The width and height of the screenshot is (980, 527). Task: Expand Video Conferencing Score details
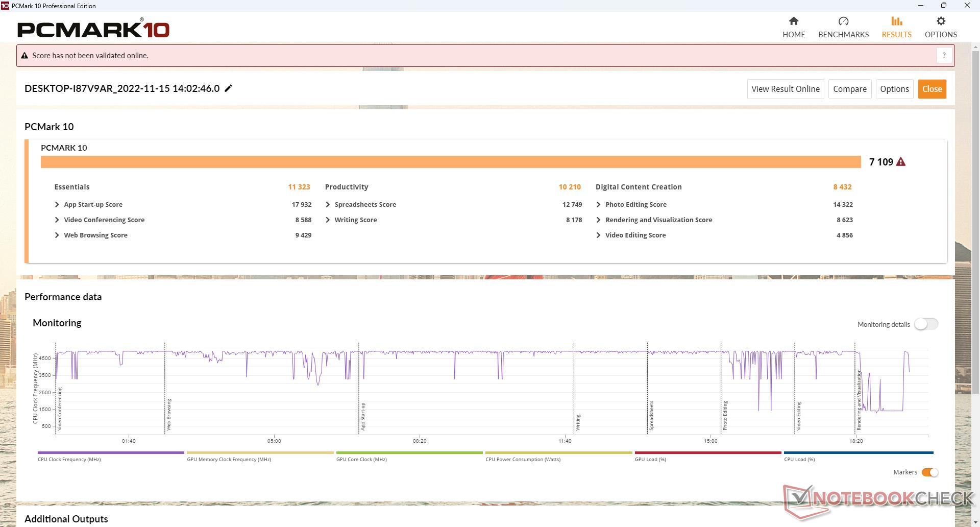[x=57, y=220]
